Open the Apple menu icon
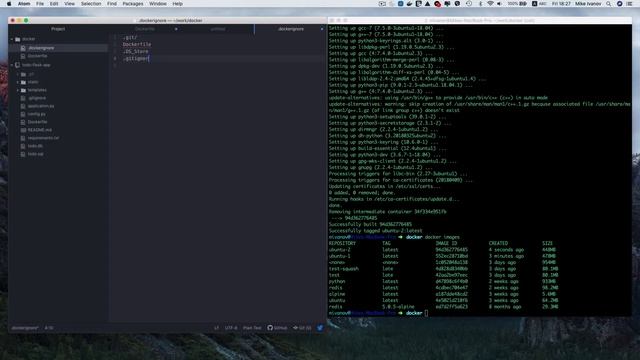Image resolution: width=640 pixels, height=360 pixels. 9,4
